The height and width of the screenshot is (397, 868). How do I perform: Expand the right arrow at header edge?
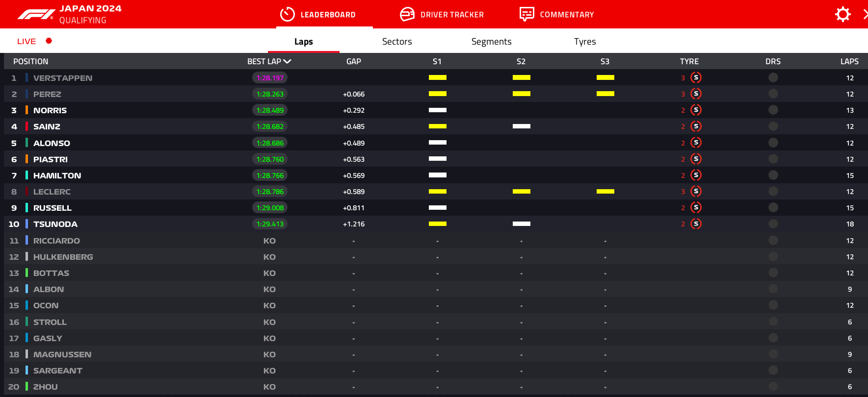(865, 14)
